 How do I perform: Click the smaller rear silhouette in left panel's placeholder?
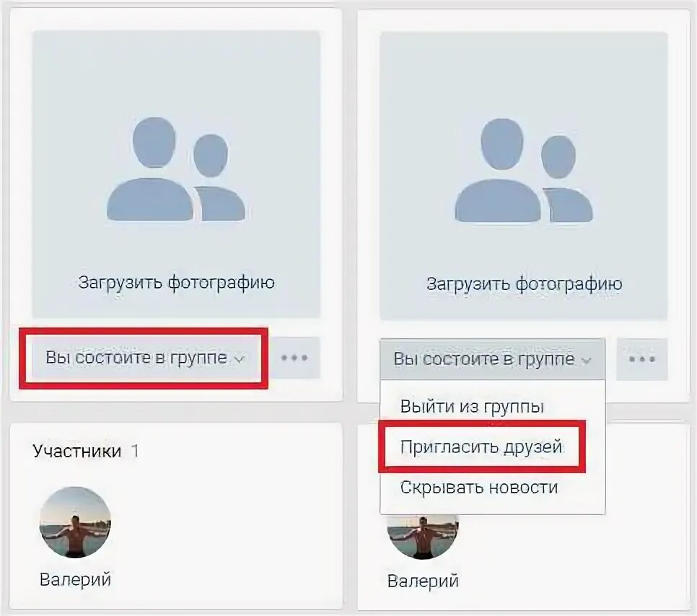(x=221, y=177)
